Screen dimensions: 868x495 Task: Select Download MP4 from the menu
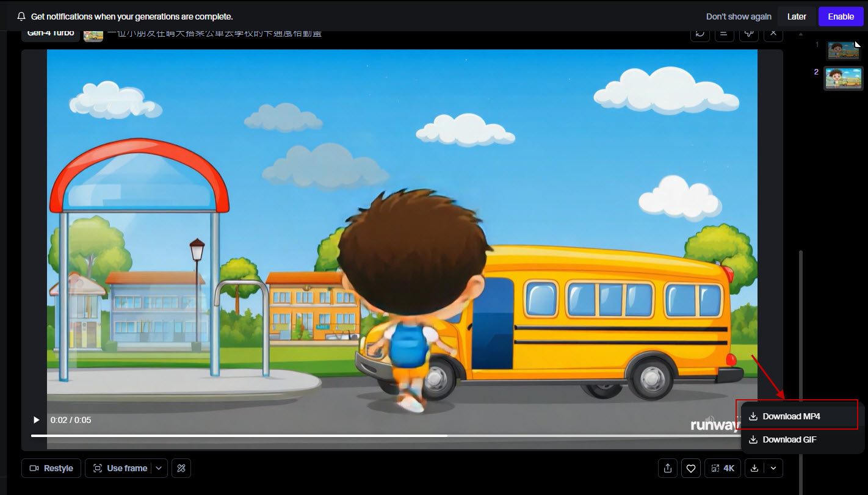click(x=791, y=416)
